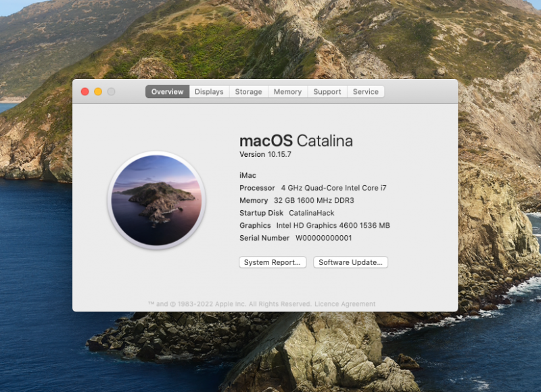This screenshot has width=541, height=392.
Task: Click the System Report... button
Action: [273, 262]
